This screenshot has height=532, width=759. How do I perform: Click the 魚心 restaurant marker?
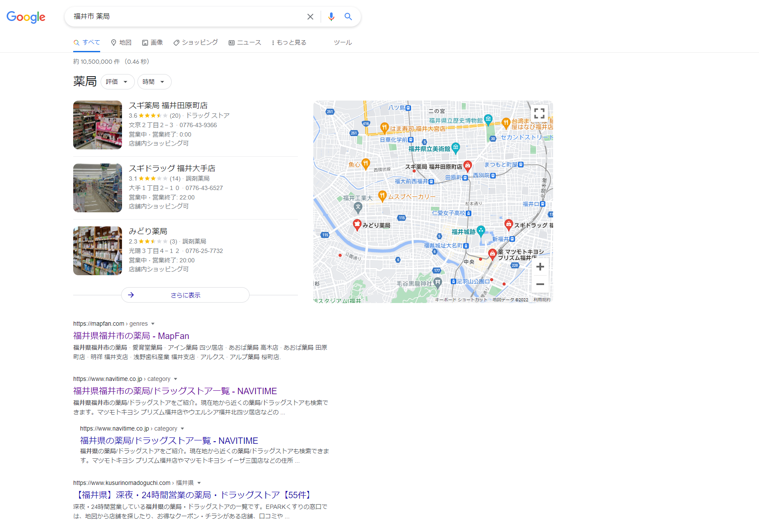tap(366, 163)
